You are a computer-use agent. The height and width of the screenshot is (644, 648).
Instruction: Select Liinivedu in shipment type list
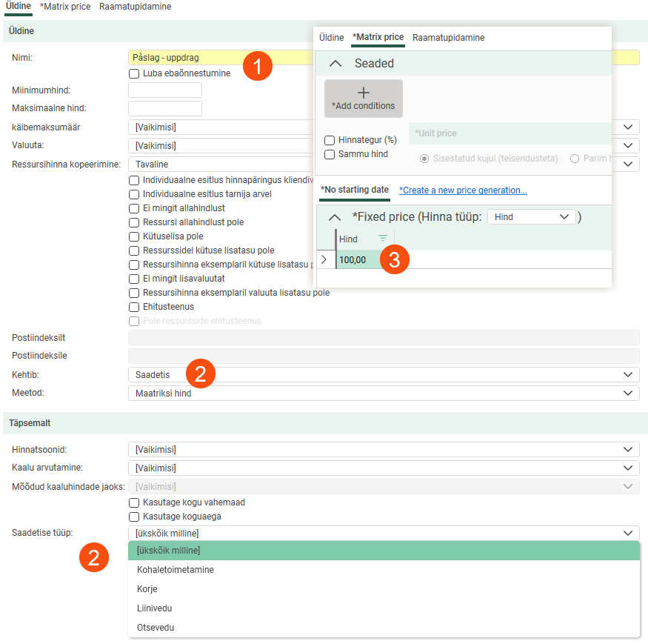(154, 608)
